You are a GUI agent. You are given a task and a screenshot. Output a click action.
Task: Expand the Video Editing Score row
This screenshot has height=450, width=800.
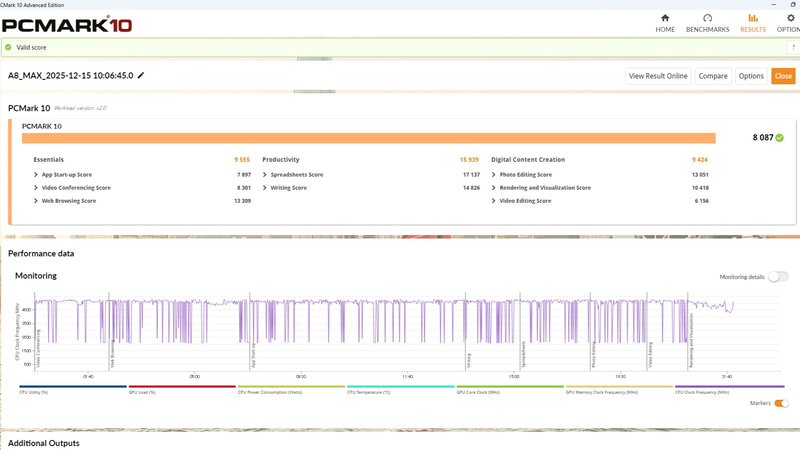(x=493, y=201)
